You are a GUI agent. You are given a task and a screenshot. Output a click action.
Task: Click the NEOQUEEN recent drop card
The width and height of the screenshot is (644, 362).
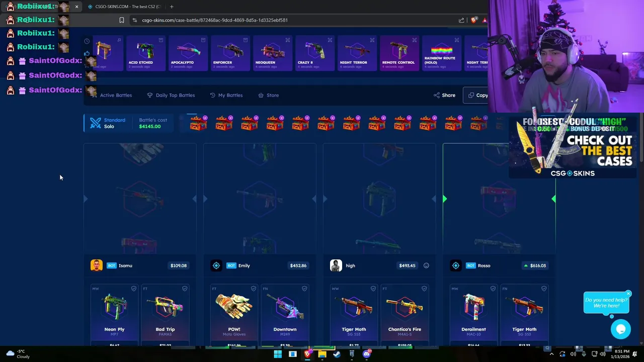click(x=272, y=53)
